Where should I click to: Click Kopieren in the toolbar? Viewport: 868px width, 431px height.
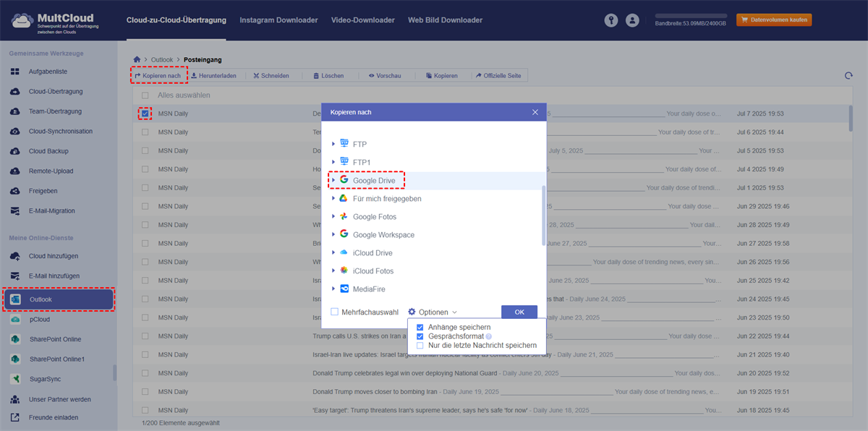[442, 75]
